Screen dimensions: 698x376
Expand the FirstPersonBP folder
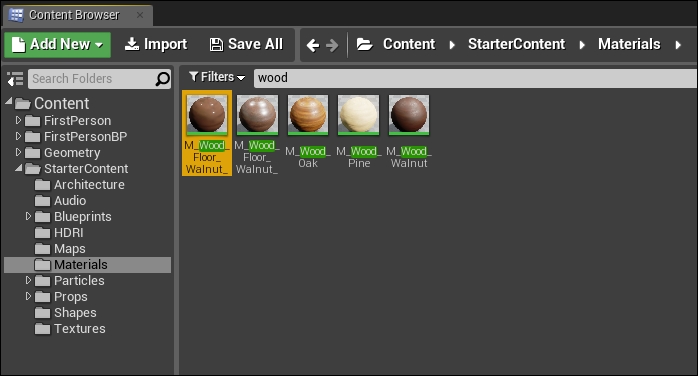click(18, 136)
